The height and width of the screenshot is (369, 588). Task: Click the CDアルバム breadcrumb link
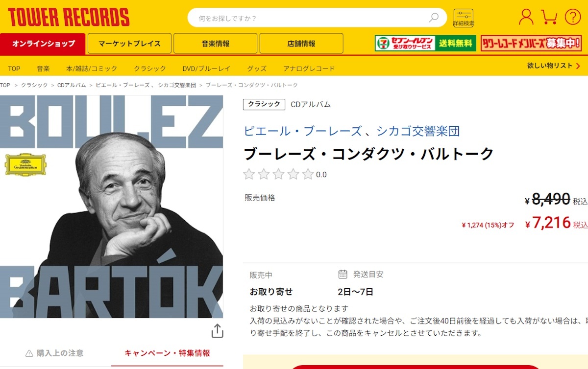click(72, 85)
